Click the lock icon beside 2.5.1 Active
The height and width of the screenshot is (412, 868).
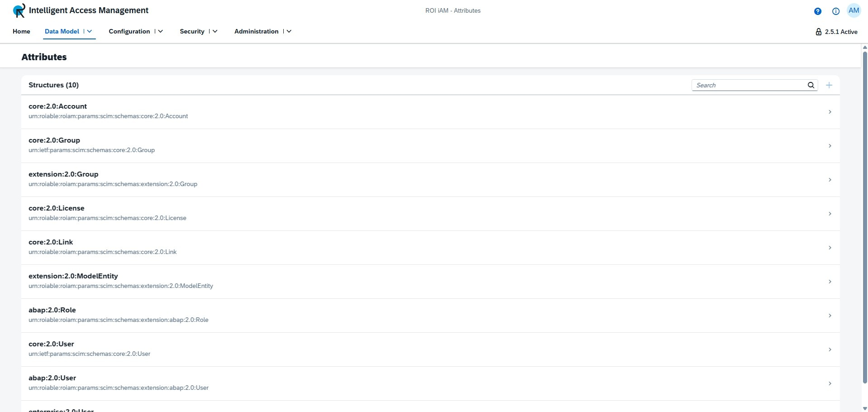click(x=818, y=32)
